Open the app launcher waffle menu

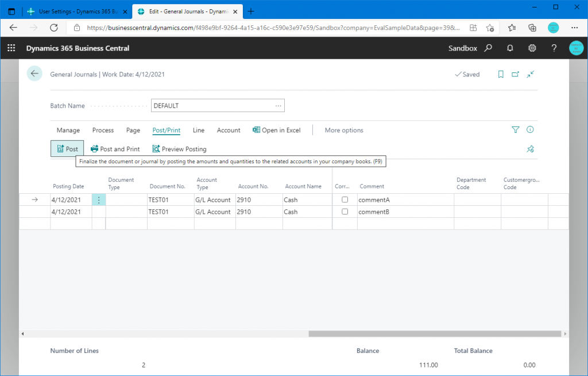click(x=11, y=48)
